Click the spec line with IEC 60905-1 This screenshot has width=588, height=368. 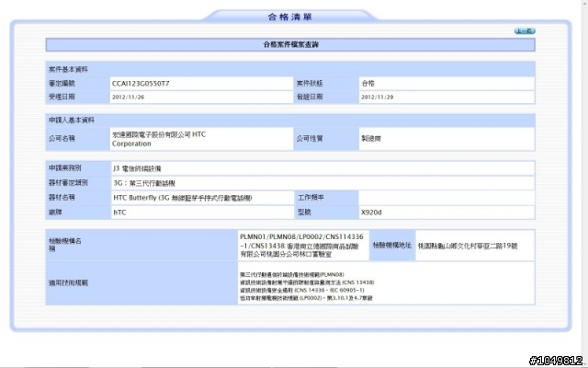[302, 291]
